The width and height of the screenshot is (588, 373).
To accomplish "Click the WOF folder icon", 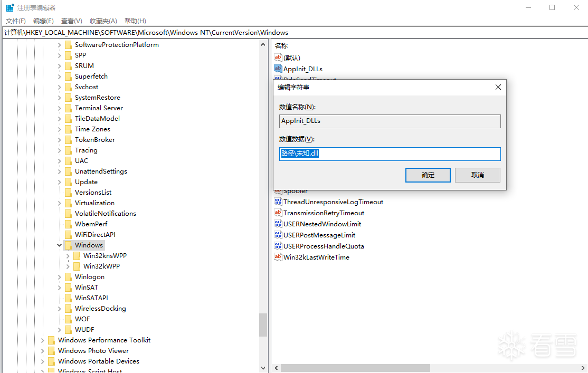I will click(68, 319).
